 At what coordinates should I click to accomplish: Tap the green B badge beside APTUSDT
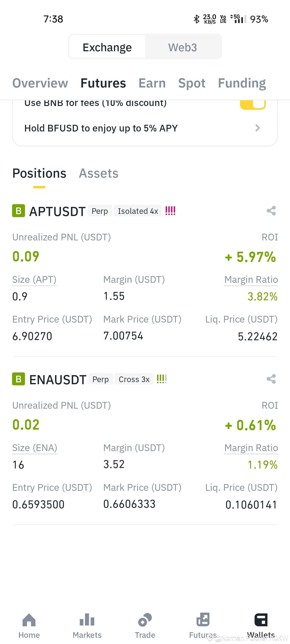point(19,211)
